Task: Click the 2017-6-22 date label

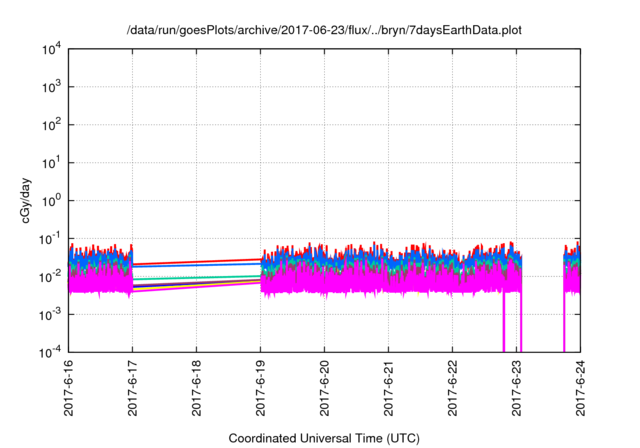Action: tap(452, 388)
